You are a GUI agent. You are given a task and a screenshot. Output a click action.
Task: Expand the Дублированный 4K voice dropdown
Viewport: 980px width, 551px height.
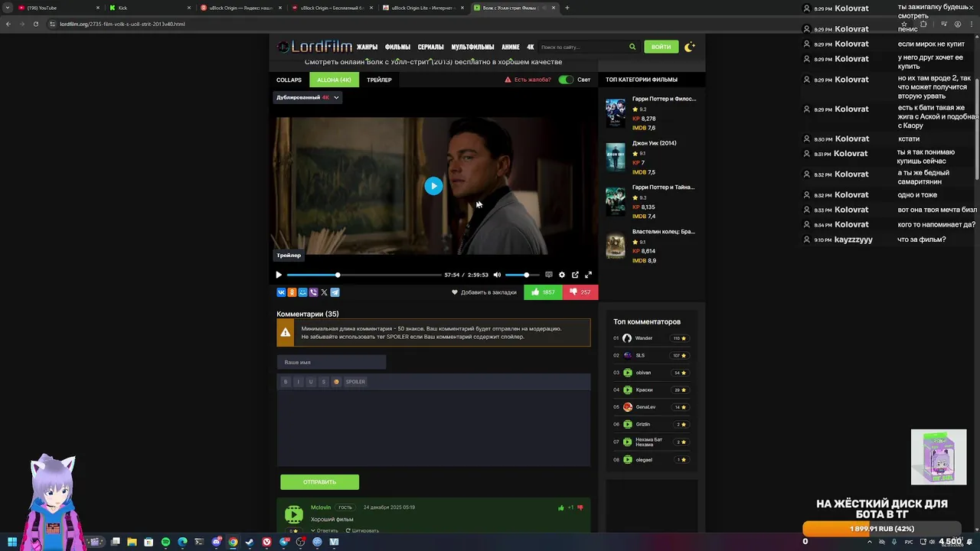tap(308, 97)
